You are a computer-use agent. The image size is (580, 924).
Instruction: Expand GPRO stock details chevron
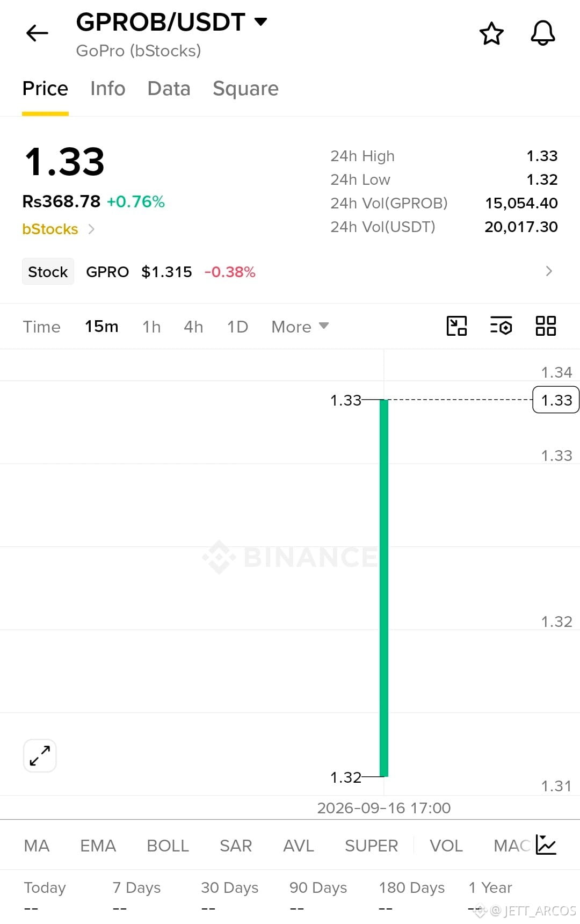tap(548, 271)
